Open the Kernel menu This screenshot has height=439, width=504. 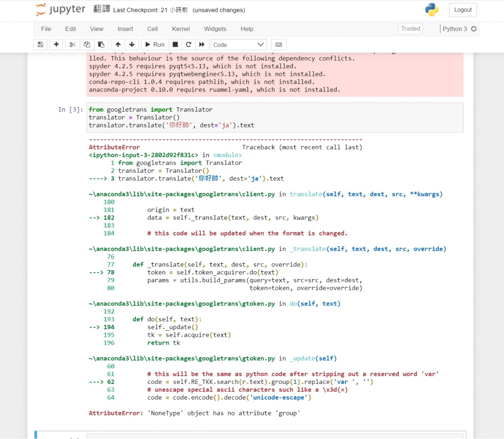coord(181,29)
